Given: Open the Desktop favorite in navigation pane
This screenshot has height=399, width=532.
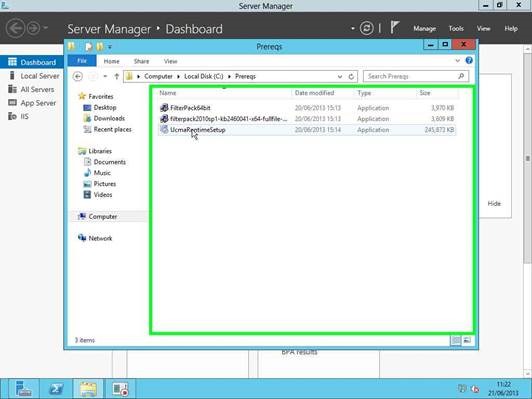Looking at the screenshot, I should click(105, 108).
